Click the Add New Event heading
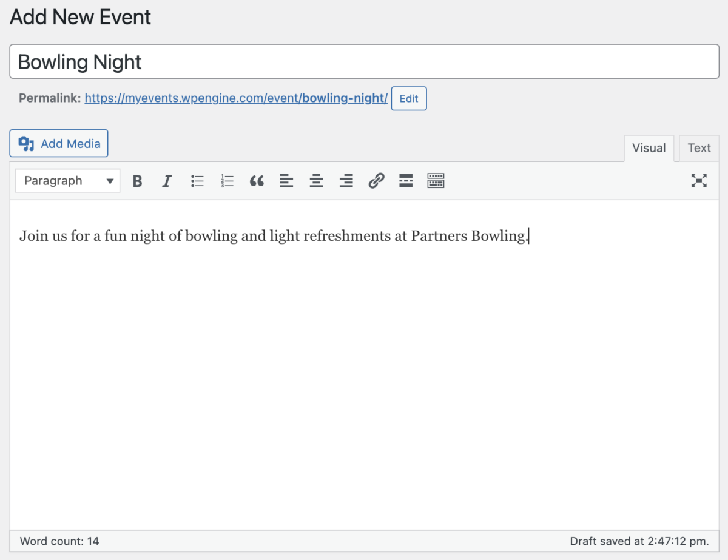728x560 pixels. pos(81,17)
